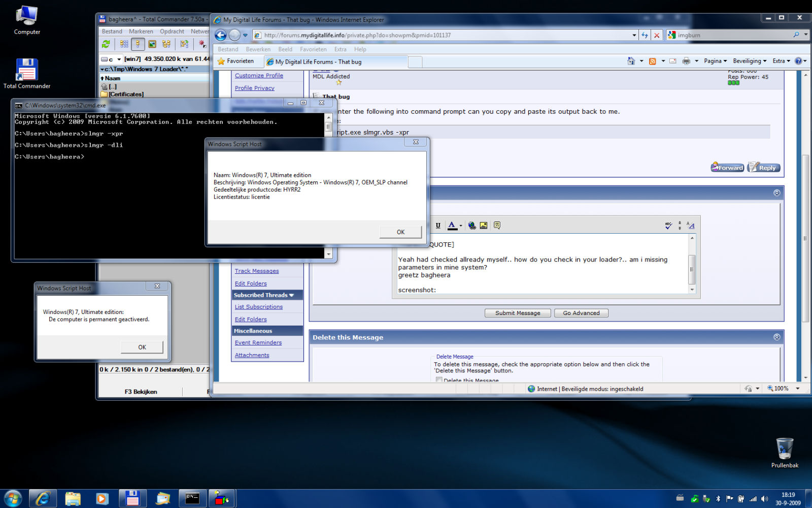Image resolution: width=812 pixels, height=508 pixels.
Task: Open Help menu in Internet Explorer
Action: (x=360, y=49)
